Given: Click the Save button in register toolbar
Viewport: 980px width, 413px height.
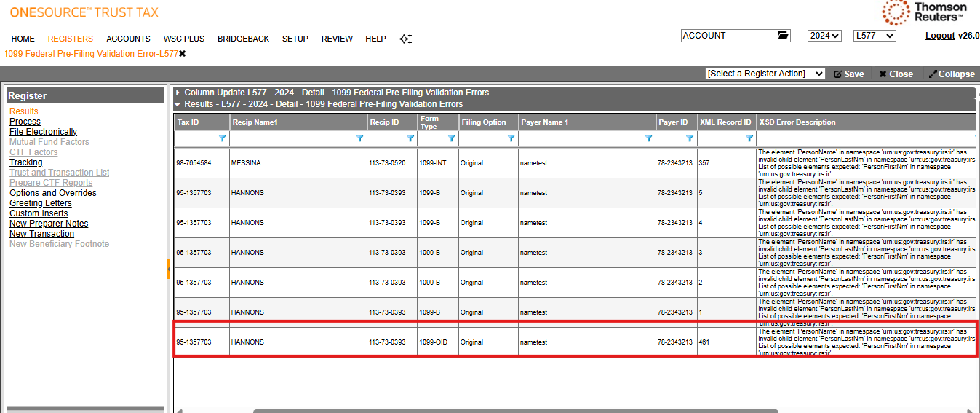Looking at the screenshot, I should coord(848,74).
